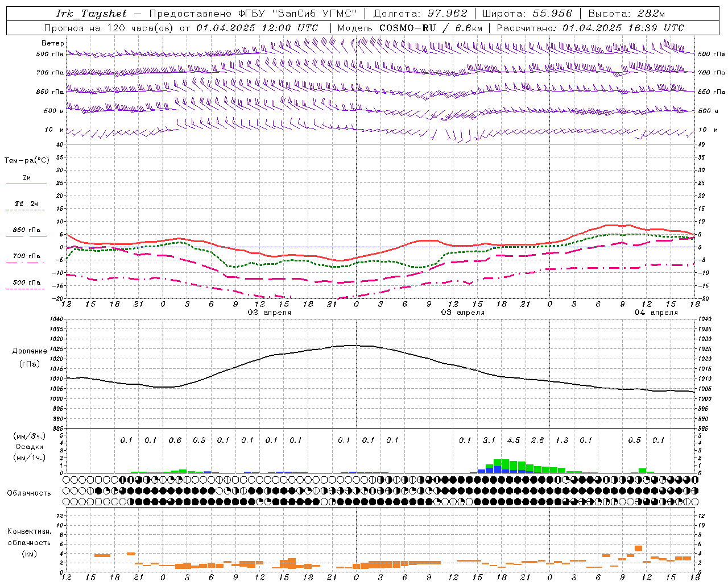Click the 2.6 precipitation value
The width and height of the screenshot is (728, 582).
tap(537, 440)
